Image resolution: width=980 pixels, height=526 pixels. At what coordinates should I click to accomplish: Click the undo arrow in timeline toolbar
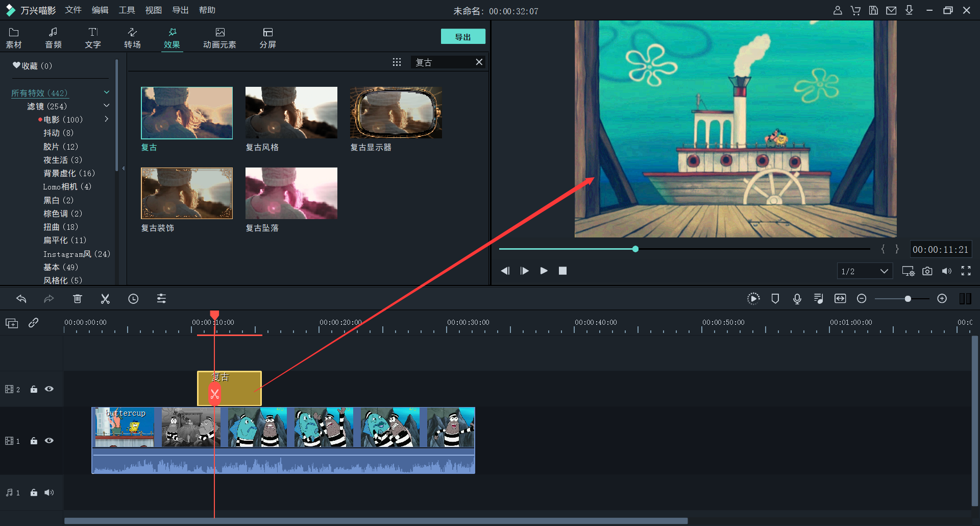21,299
